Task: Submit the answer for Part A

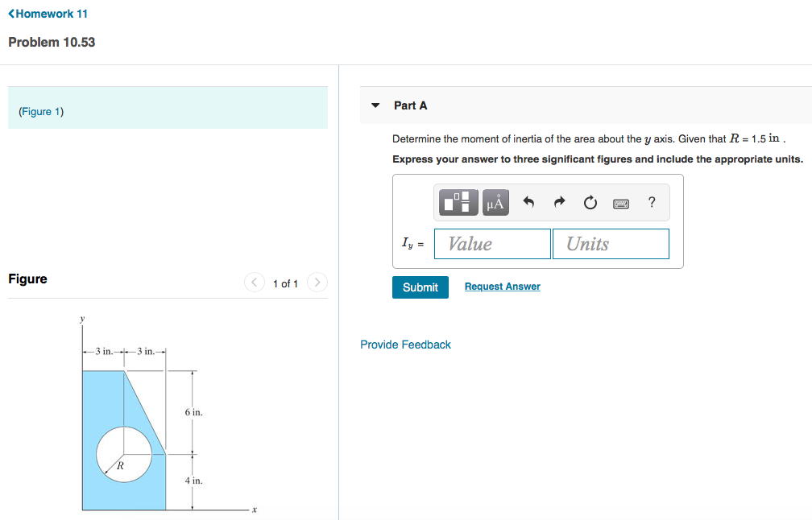Action: click(420, 287)
